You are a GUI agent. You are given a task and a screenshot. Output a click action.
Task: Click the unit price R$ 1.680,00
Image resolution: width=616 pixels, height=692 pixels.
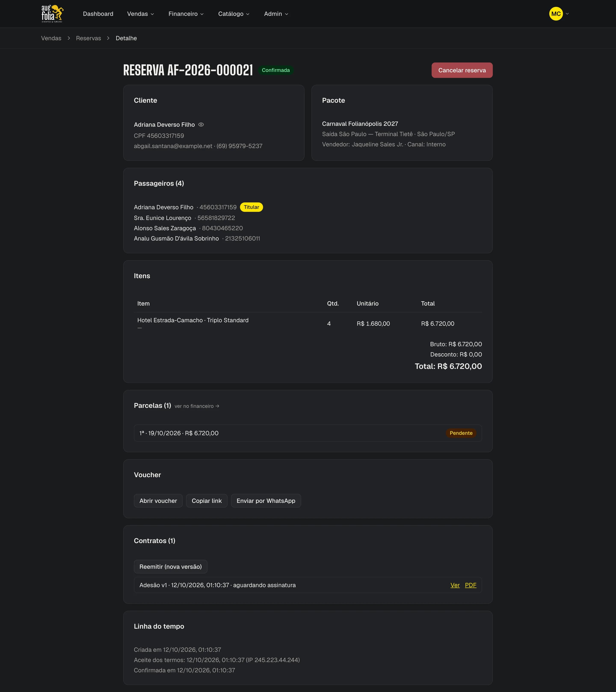pos(373,324)
